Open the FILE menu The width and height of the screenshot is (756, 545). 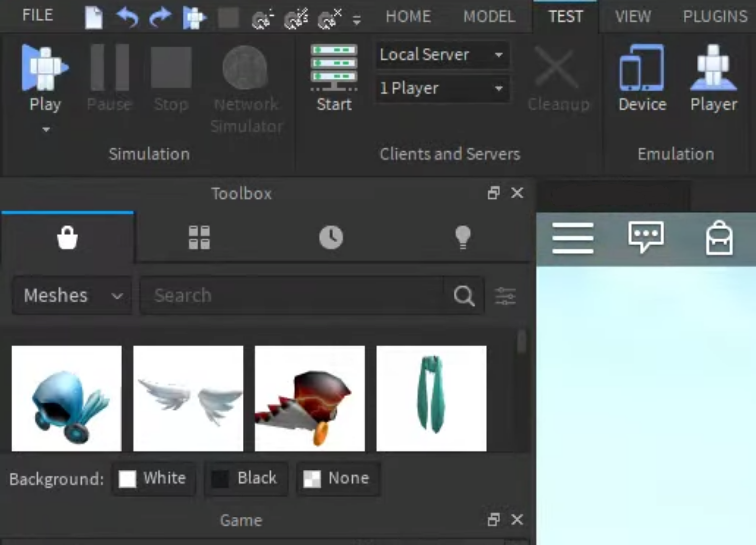click(37, 15)
